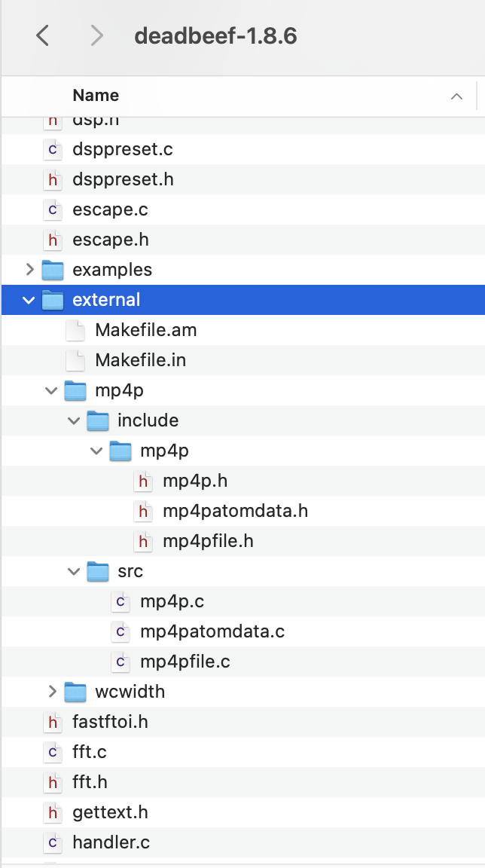Click the header file icon beside escape.h
This screenshot has height=868, width=485.
tap(53, 240)
